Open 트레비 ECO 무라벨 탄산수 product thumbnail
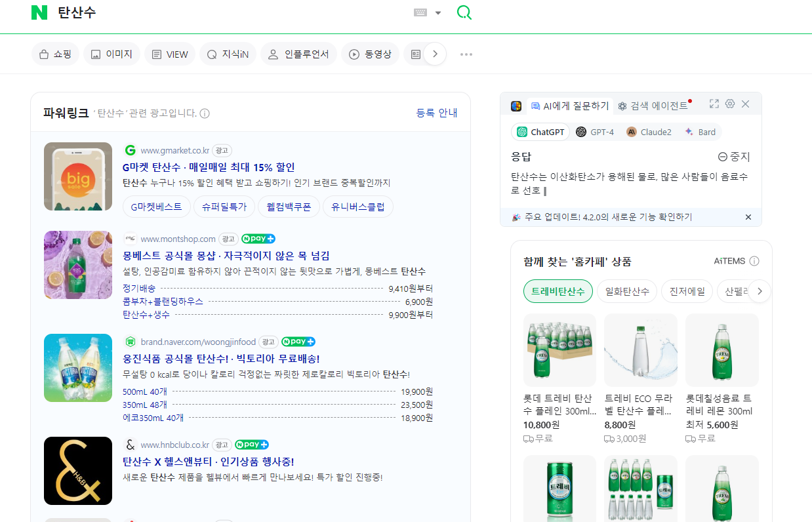This screenshot has height=522, width=812. 641,350
